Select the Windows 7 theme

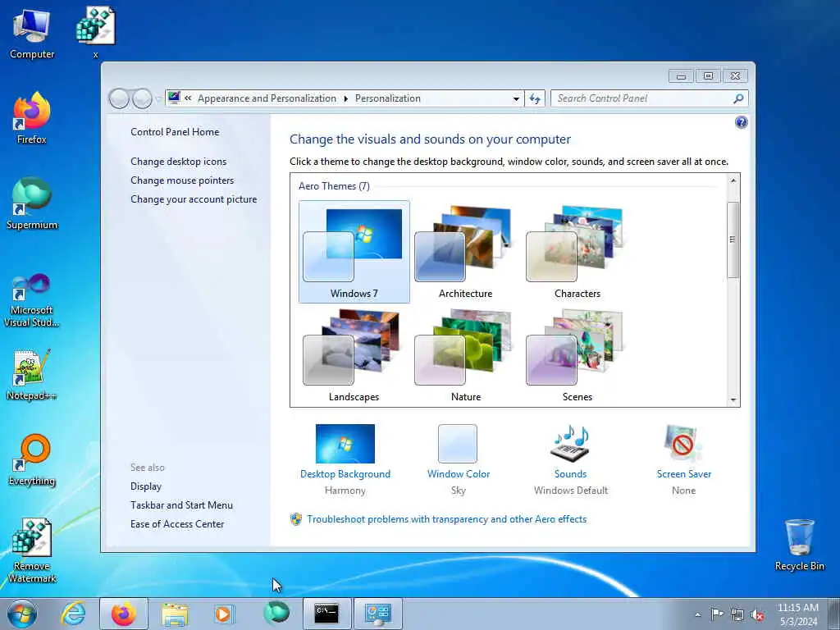click(x=354, y=252)
